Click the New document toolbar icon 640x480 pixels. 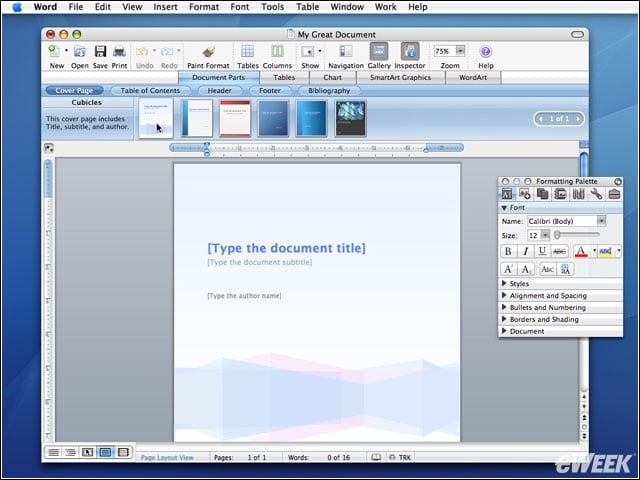(x=54, y=51)
